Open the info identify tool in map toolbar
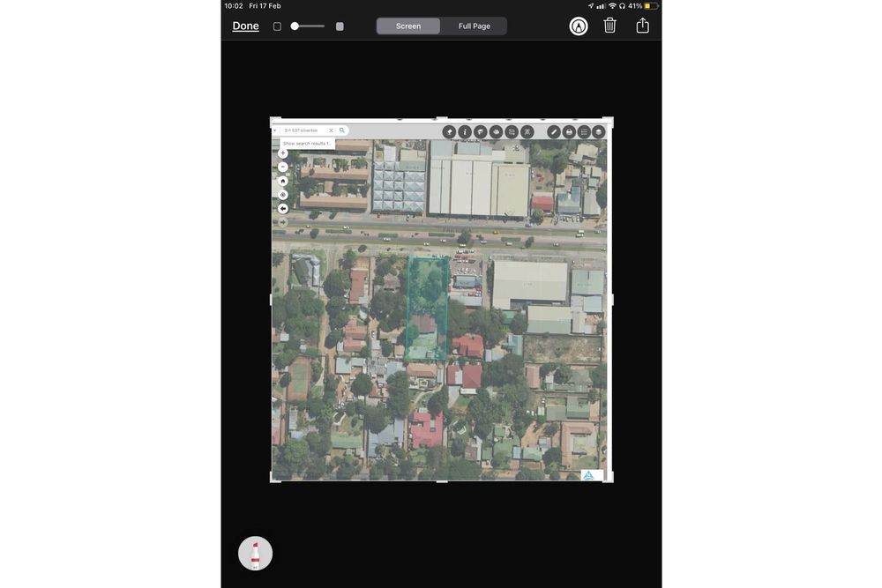The image size is (882, 588). (465, 132)
